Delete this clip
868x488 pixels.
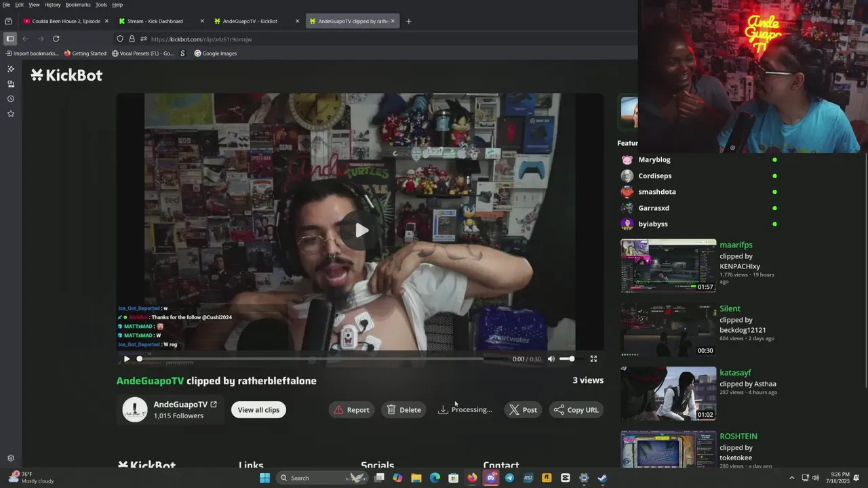[404, 409]
